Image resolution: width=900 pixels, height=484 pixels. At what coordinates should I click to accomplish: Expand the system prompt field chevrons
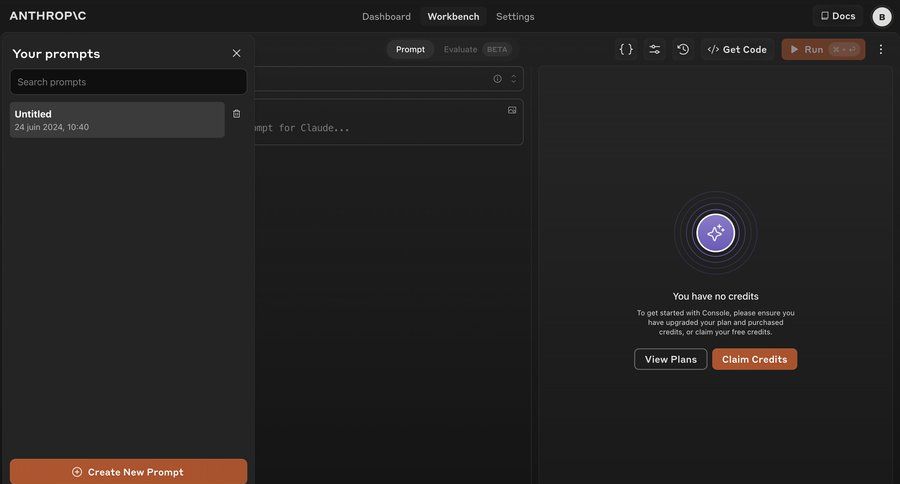pyautogui.click(x=514, y=79)
